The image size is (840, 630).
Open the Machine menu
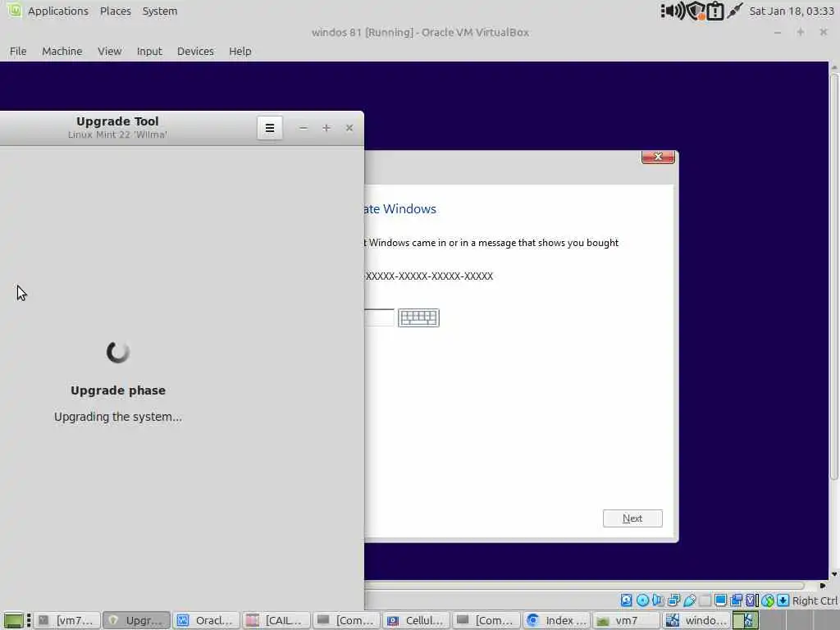coord(62,52)
